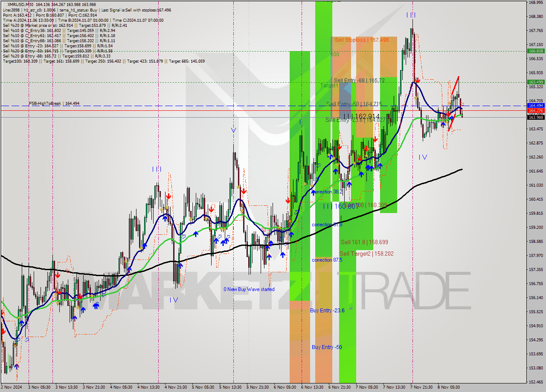
Task: Click the blue 164.494 price tag
Action: click(536, 105)
